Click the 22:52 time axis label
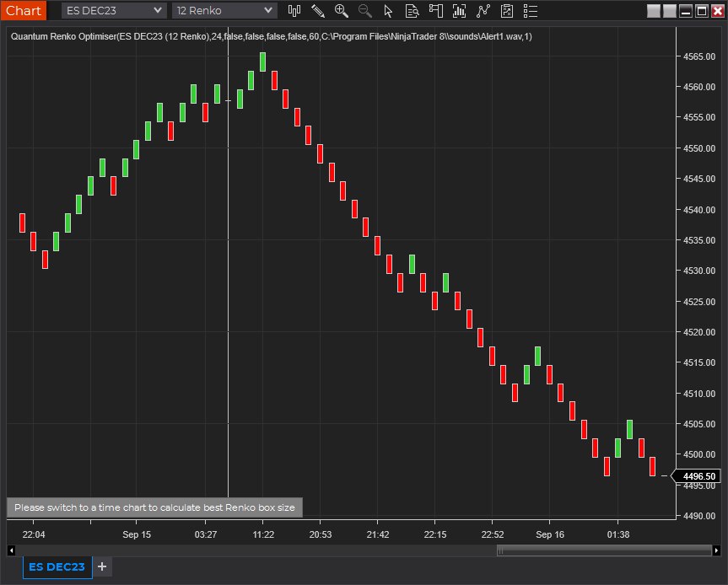 pyautogui.click(x=492, y=534)
